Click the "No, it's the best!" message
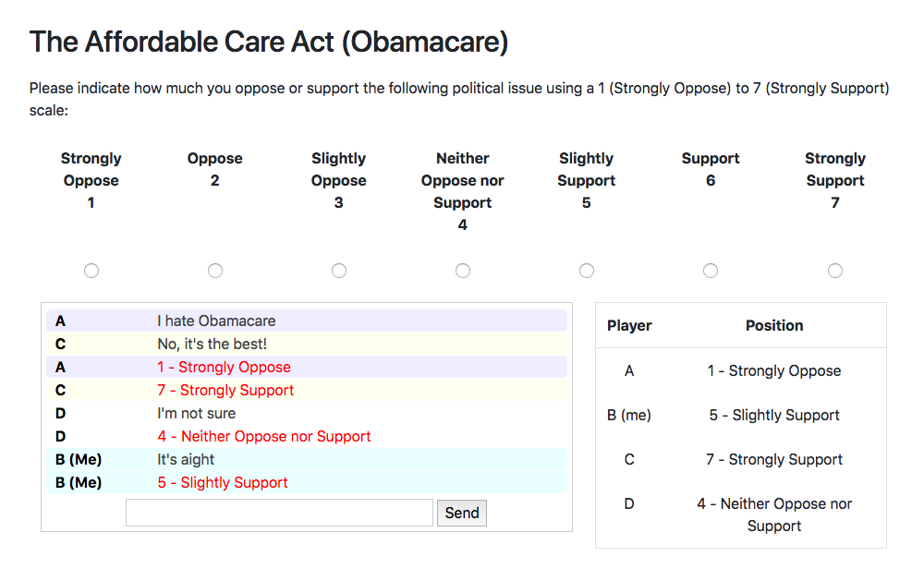 pos(212,344)
